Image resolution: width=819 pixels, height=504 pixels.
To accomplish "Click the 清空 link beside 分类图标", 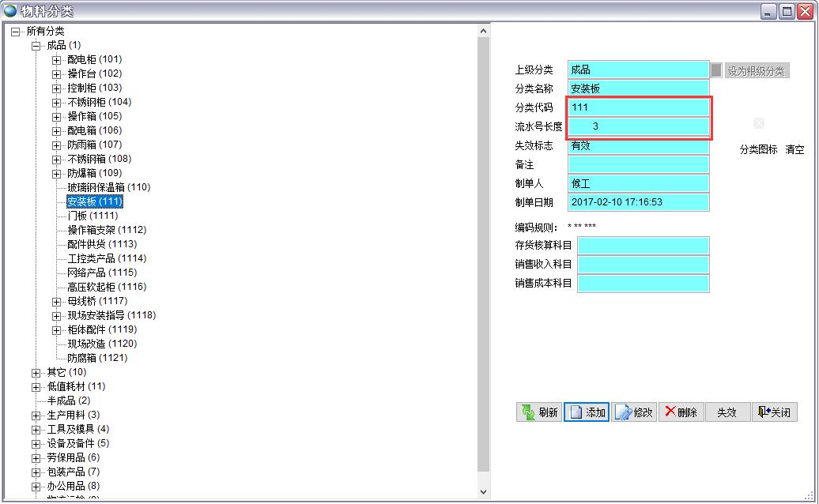I will (x=794, y=149).
